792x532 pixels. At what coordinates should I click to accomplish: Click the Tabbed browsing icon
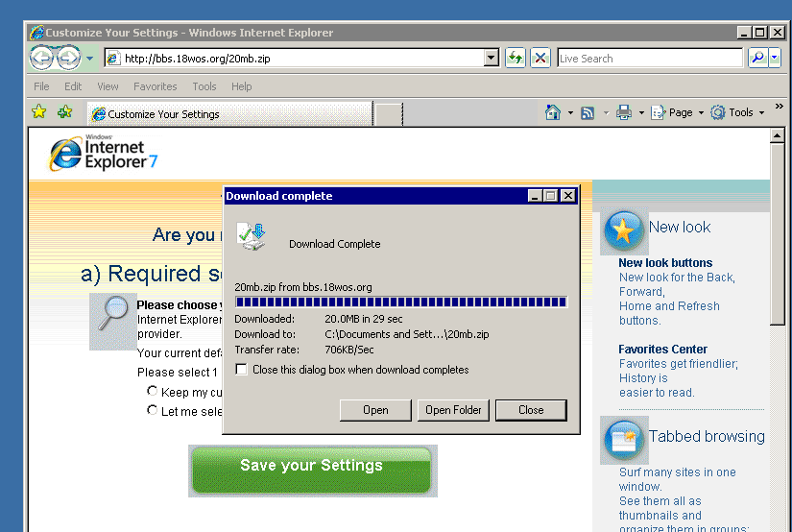[x=623, y=440]
